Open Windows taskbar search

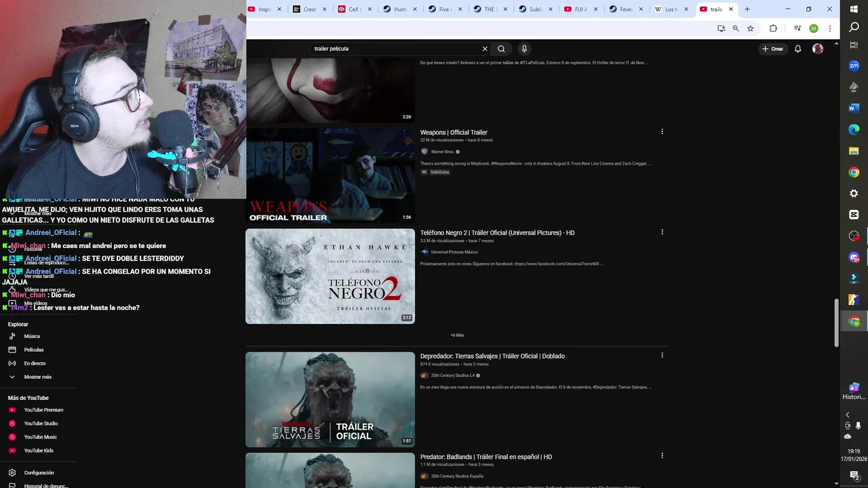854,27
